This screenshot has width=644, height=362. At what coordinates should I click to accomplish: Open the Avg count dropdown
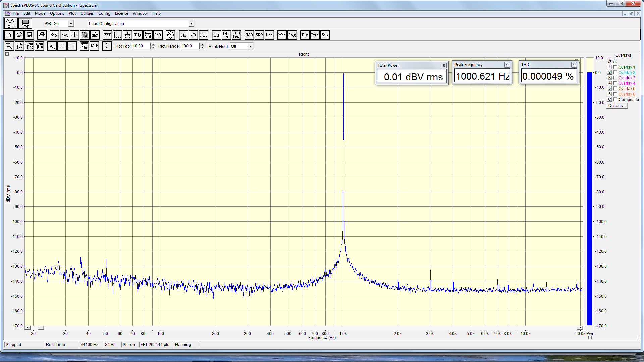71,24
